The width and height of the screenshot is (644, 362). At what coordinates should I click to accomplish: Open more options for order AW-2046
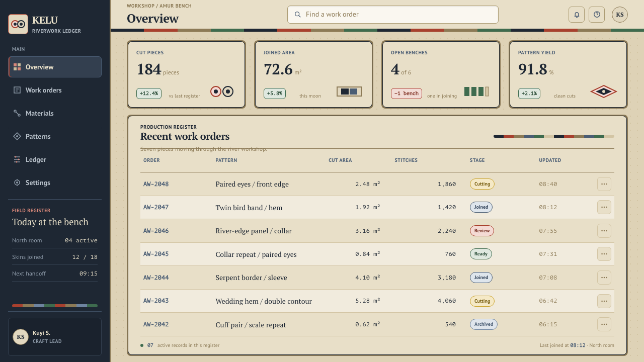click(604, 231)
